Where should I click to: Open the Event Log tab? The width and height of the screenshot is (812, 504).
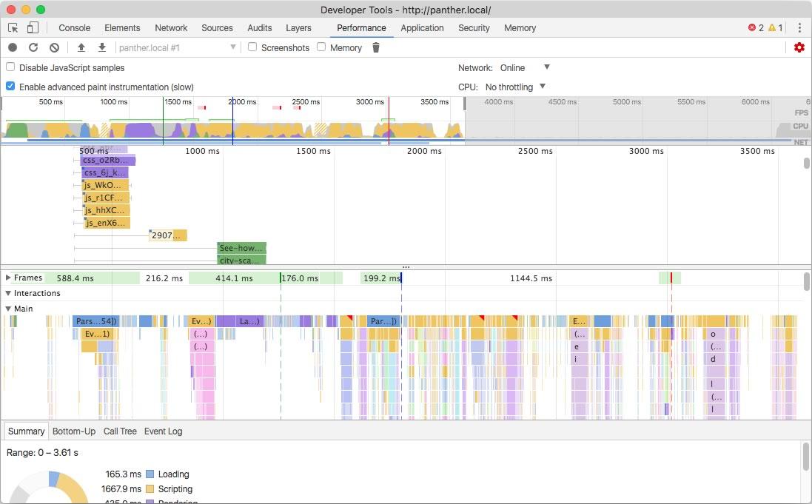point(163,431)
